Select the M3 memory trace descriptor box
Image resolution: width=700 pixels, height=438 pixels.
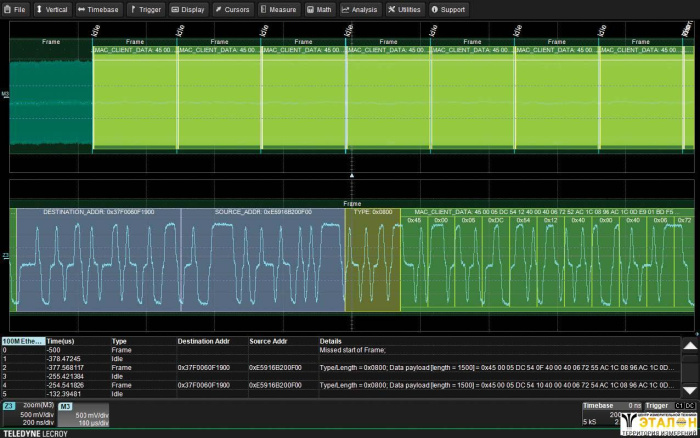pyautogui.click(x=84, y=414)
